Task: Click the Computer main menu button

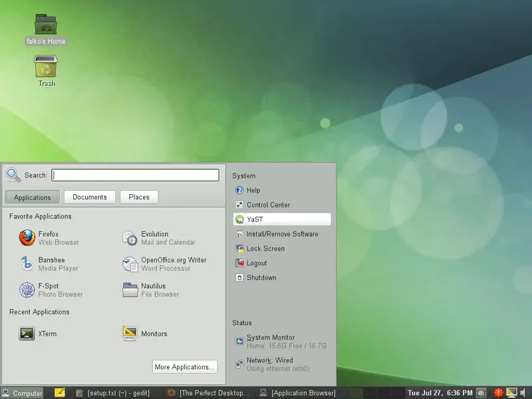Action: tap(22, 393)
